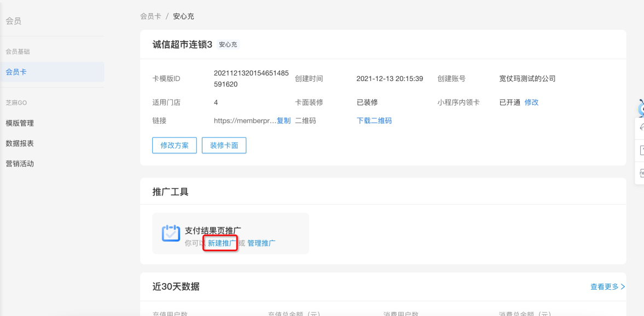
Task: Select 会员卡 in the sidebar
Action: click(x=16, y=72)
